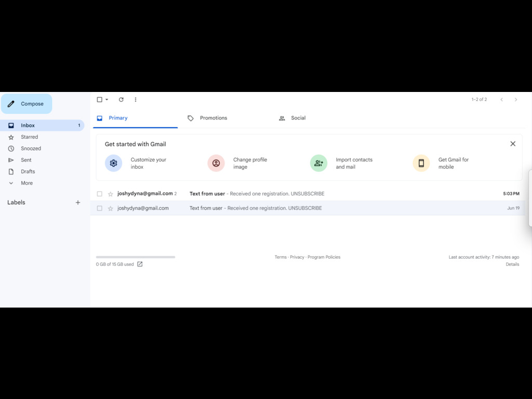Click the storage usage progress bar

coord(136,257)
